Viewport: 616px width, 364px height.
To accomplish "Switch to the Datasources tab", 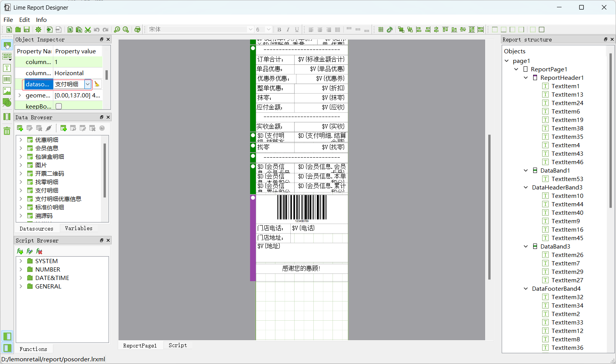I will point(36,229).
